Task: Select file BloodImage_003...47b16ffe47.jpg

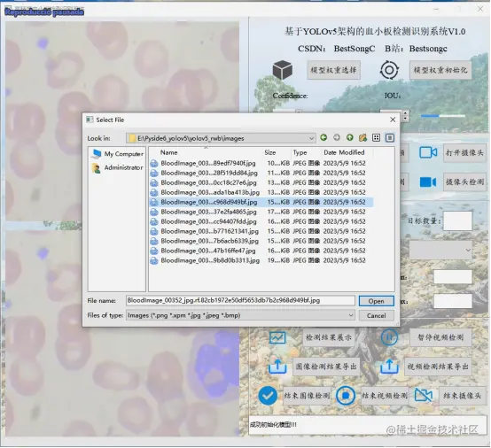Action: click(x=261, y=251)
